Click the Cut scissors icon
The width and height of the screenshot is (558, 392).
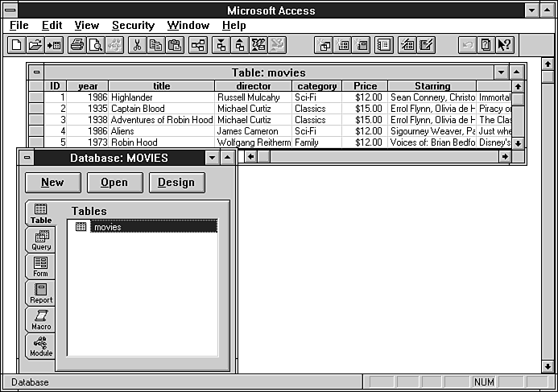pos(138,45)
